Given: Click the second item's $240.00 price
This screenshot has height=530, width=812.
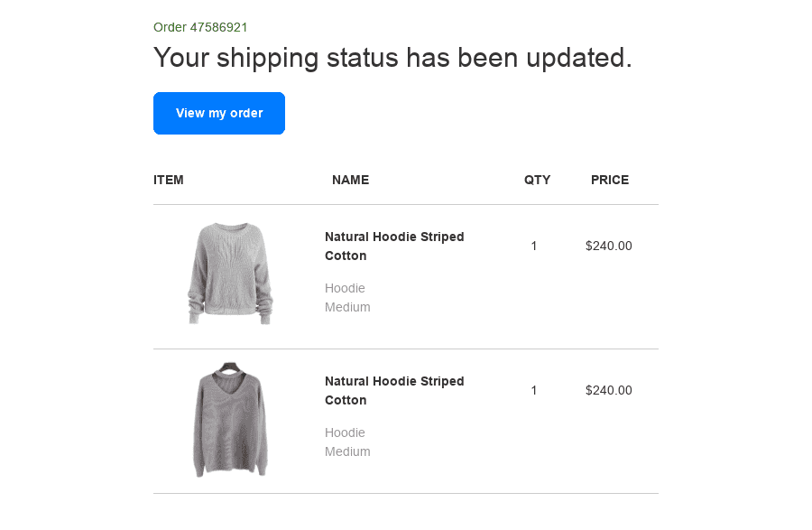Looking at the screenshot, I should click(609, 390).
